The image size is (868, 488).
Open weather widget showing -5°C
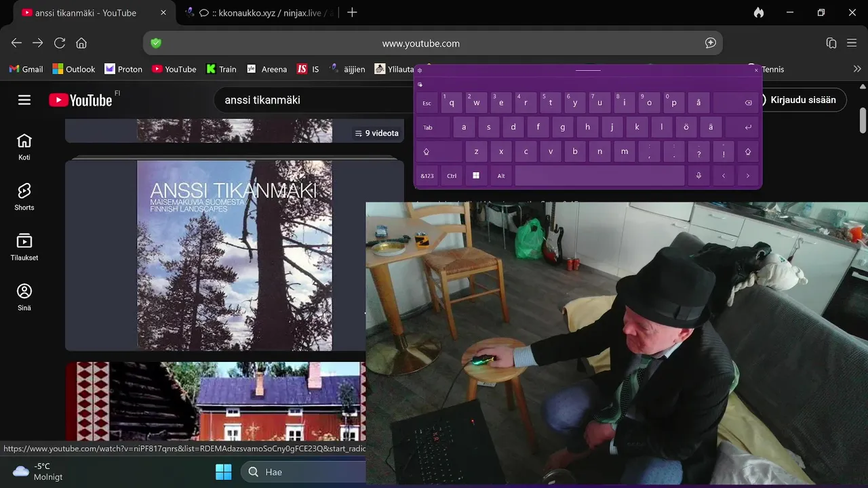tap(38, 472)
